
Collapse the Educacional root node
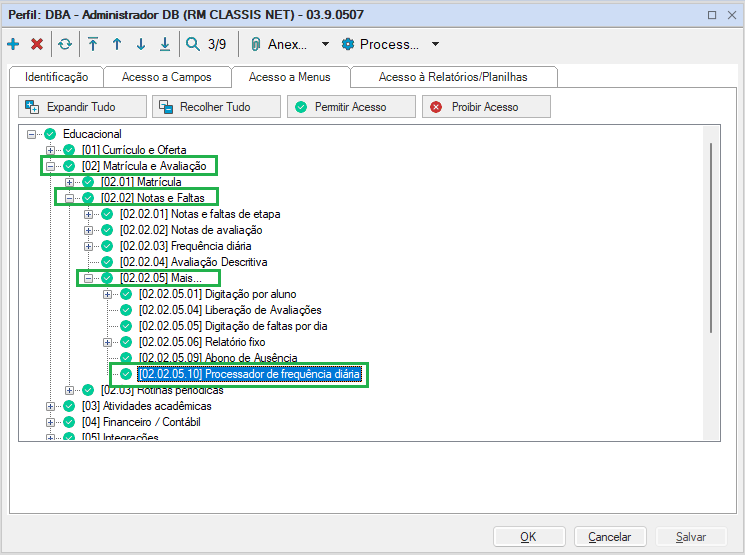[31, 134]
